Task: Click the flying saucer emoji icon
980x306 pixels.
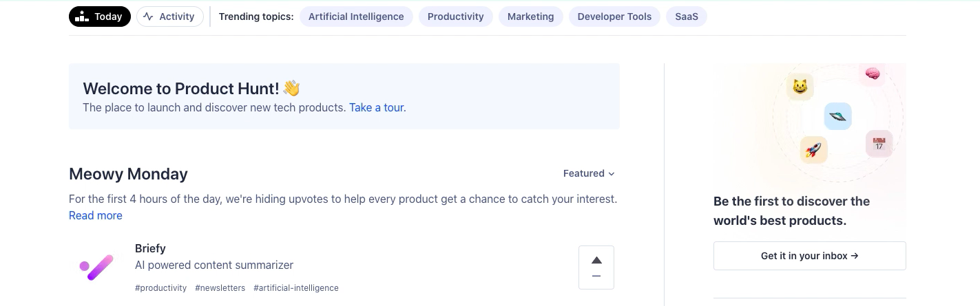Action: click(837, 116)
